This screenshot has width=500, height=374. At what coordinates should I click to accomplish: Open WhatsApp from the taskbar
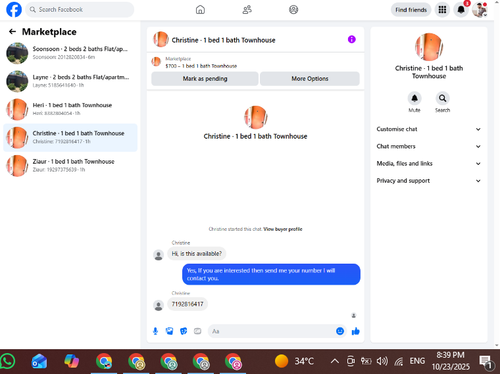coord(8,361)
